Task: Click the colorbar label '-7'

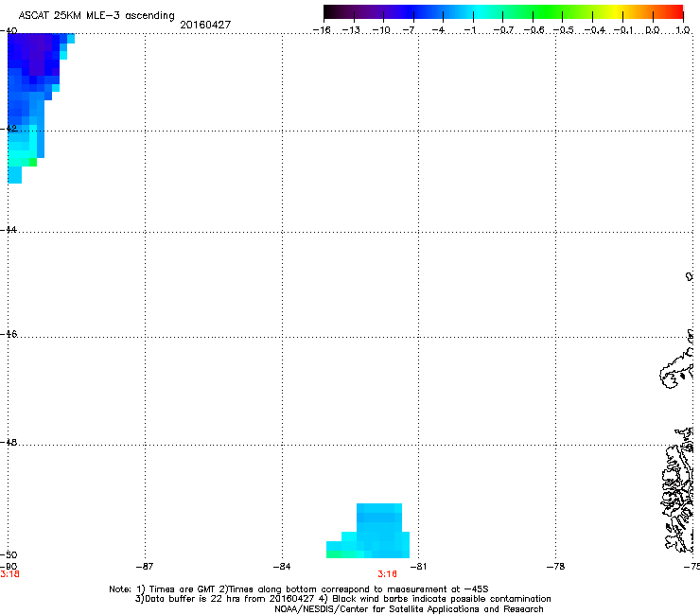Action: click(409, 30)
